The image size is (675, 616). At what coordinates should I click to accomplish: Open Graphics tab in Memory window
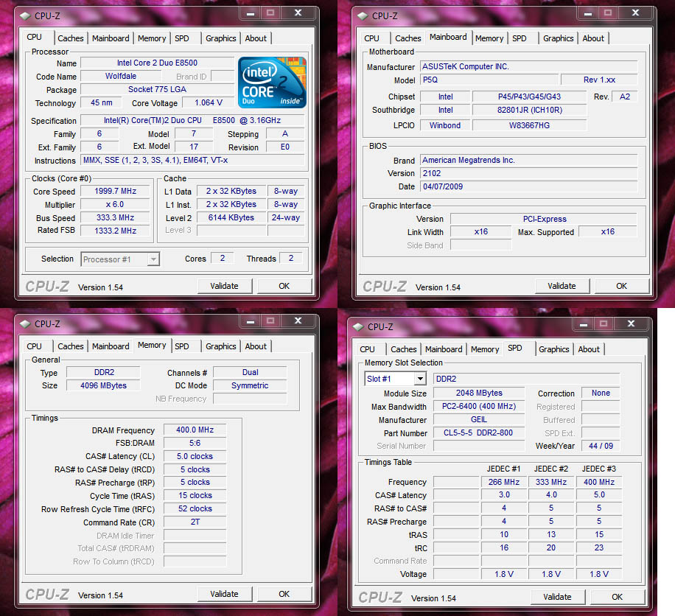pos(221,346)
